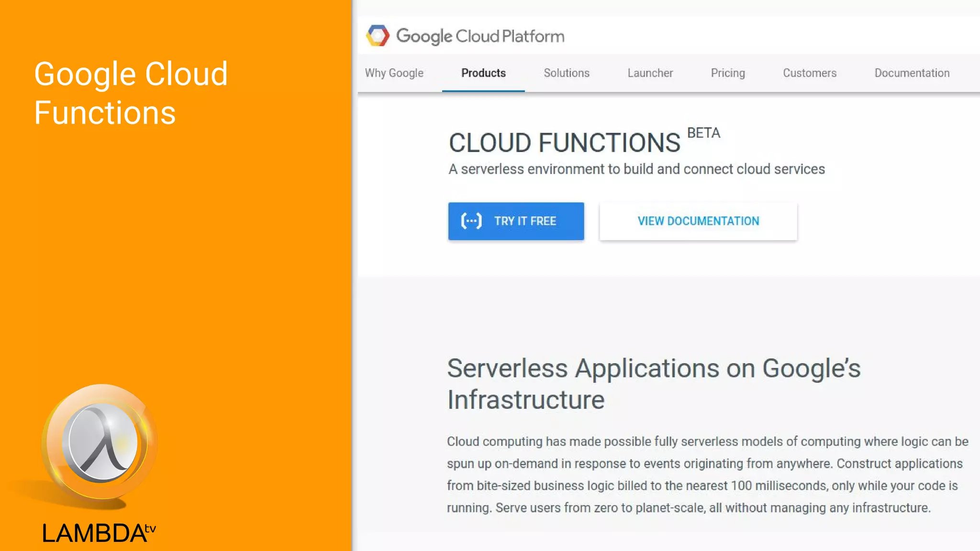Click the 'Cloud computing has made possible' paragraph
980x551 pixels.
point(708,474)
